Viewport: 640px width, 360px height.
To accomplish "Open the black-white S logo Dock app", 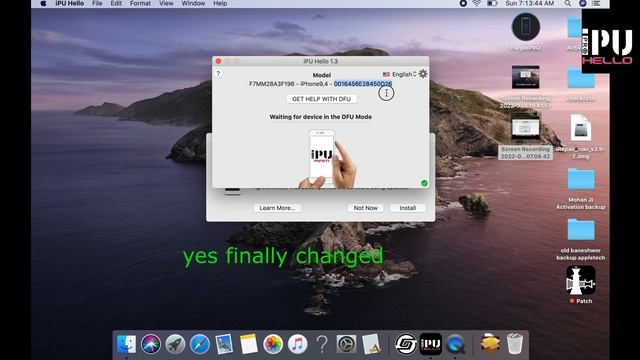I will (406, 344).
